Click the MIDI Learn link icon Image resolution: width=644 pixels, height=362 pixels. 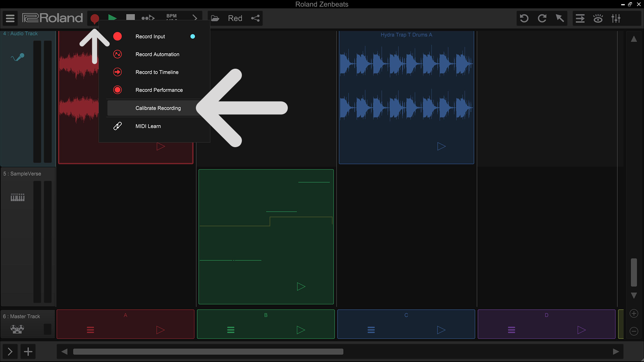pyautogui.click(x=117, y=126)
